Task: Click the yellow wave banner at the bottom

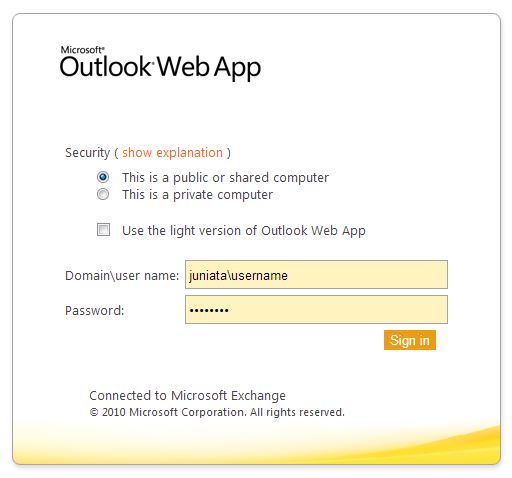Action: pos(257,443)
